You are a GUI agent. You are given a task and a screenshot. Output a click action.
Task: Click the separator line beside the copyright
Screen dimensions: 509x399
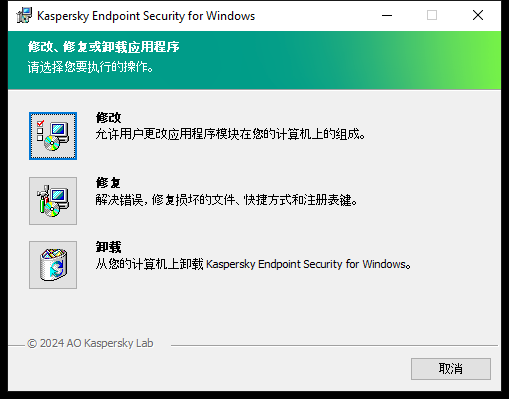[334, 345]
